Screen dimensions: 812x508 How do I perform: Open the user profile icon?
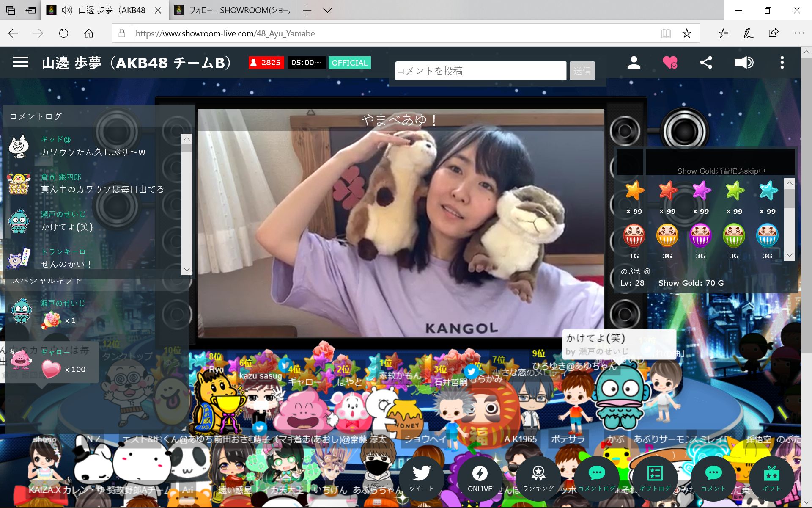point(634,63)
